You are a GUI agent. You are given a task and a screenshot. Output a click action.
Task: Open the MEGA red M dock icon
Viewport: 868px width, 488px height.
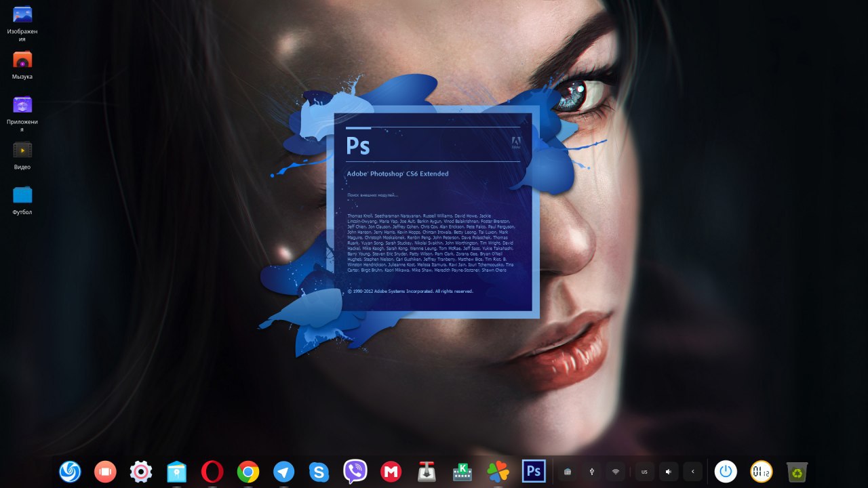point(391,471)
